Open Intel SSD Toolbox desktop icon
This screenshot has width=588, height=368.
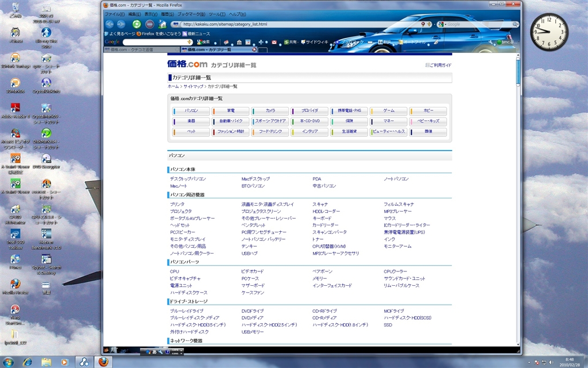pyautogui.click(x=16, y=236)
